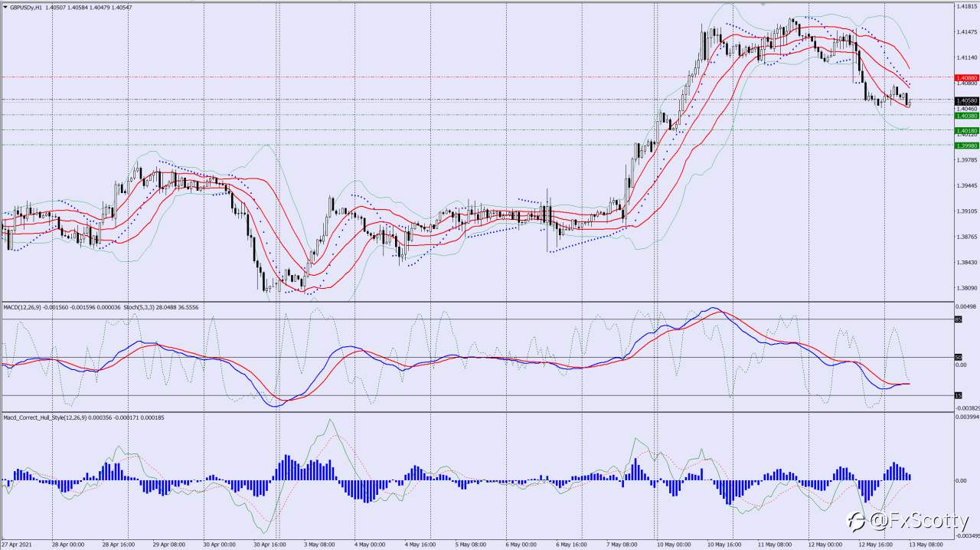
Task: Click the 12 May 16:00 time axis label
Action: [x=877, y=545]
